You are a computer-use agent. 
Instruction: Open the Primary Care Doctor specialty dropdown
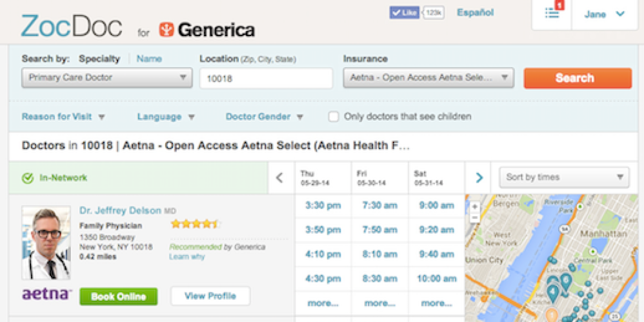point(107,78)
